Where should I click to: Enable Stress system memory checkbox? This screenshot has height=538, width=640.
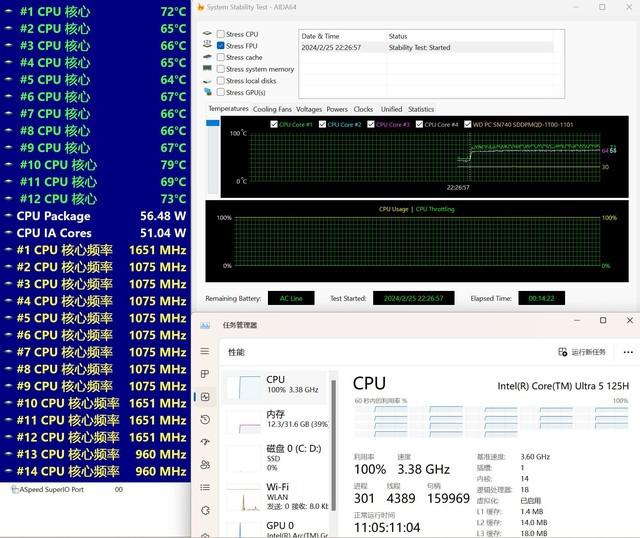(220, 69)
